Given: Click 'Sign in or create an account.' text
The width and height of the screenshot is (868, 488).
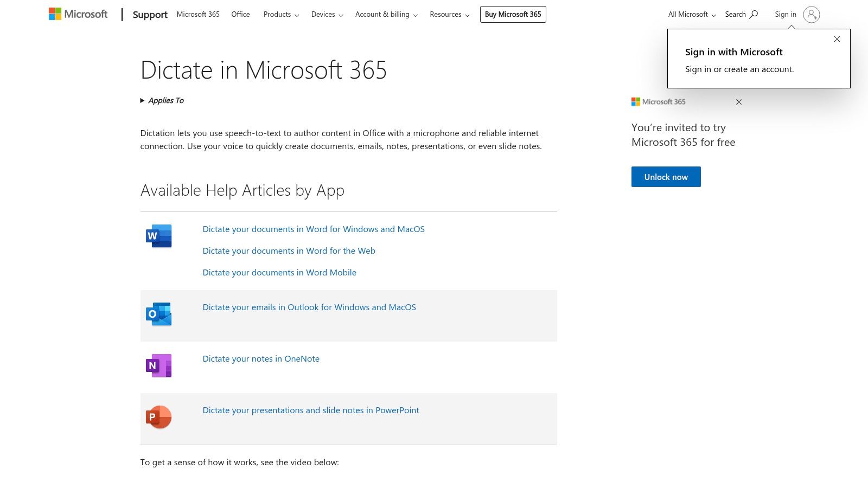Looking at the screenshot, I should [739, 69].
